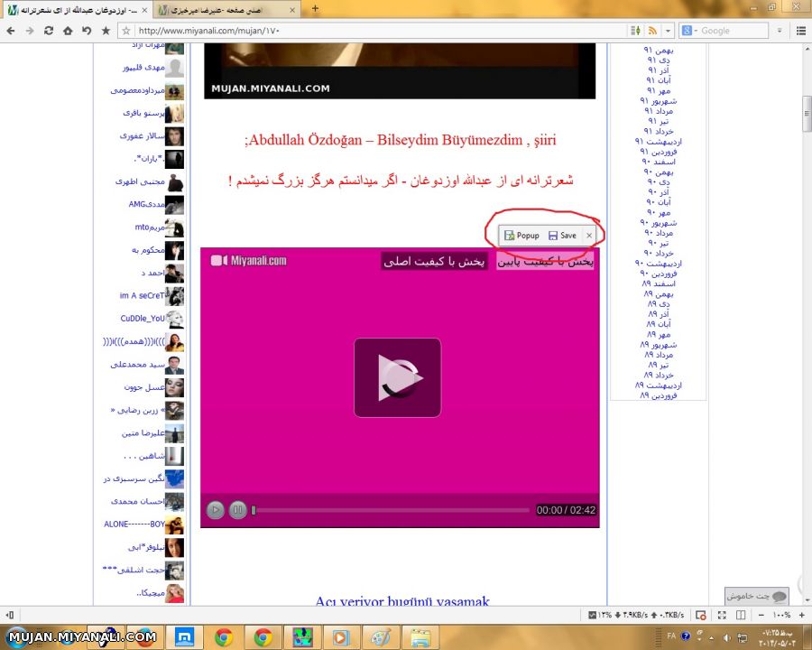Close the active Abdullah Özdoğan poem tab

(x=144, y=10)
